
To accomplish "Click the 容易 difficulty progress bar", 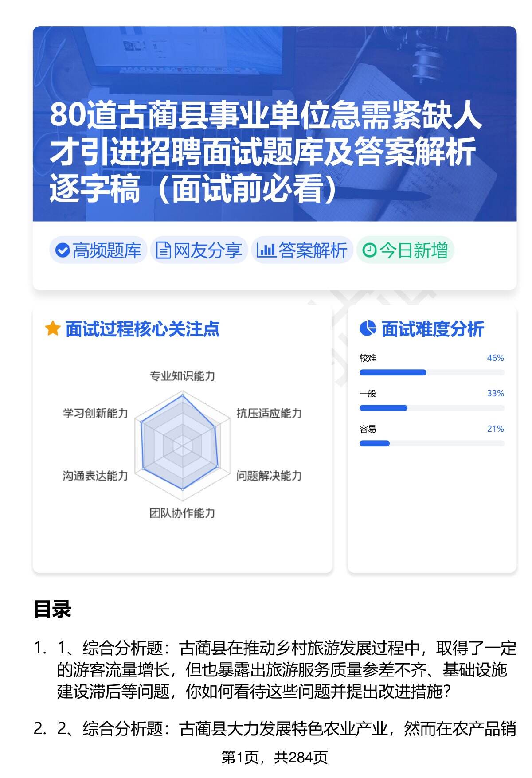I will coord(431,443).
